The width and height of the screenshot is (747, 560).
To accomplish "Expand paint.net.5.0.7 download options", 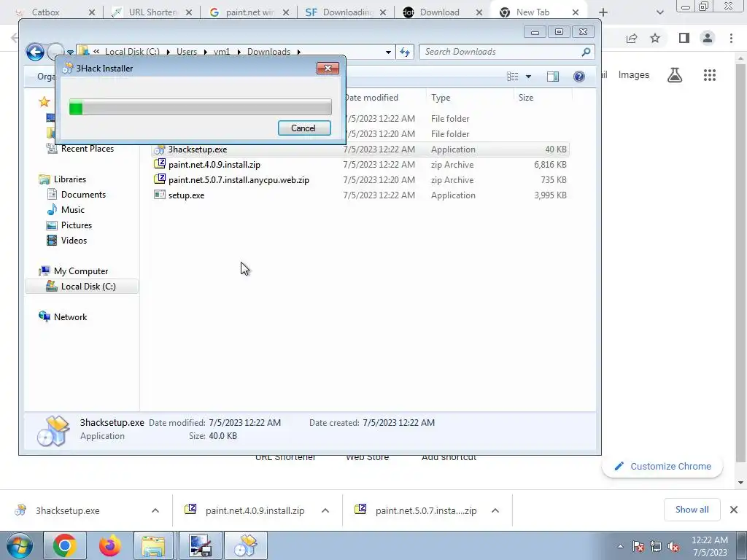I will pos(495,510).
